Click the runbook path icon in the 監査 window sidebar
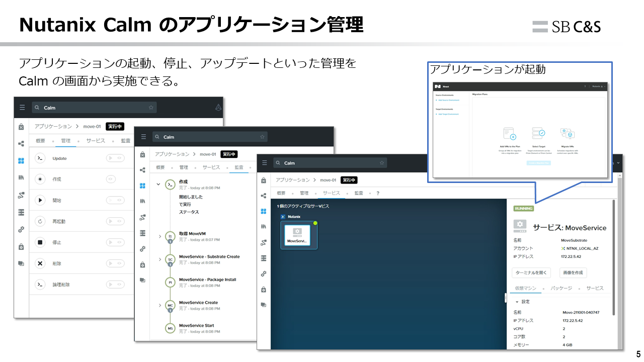This screenshot has width=644, height=362. click(143, 217)
